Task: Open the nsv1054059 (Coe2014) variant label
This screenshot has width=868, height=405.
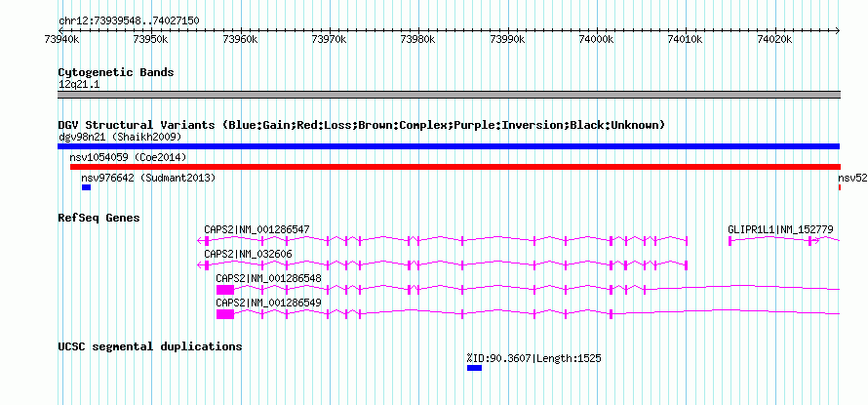Action: click(128, 157)
